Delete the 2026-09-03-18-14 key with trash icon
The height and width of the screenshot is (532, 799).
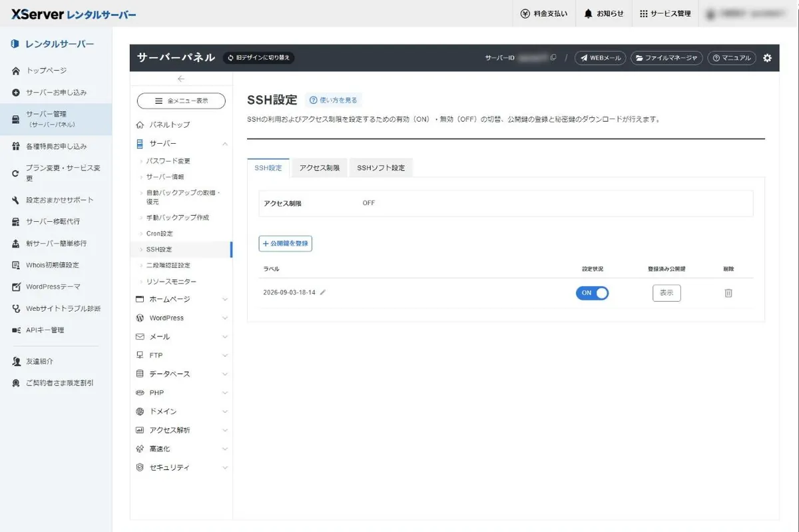[x=728, y=293]
